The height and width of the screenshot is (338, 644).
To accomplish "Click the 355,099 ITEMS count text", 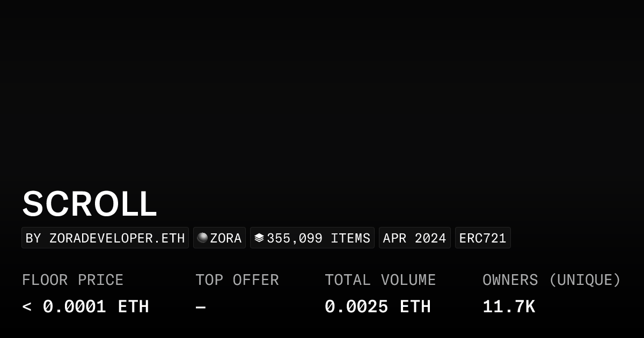I will coord(318,238).
